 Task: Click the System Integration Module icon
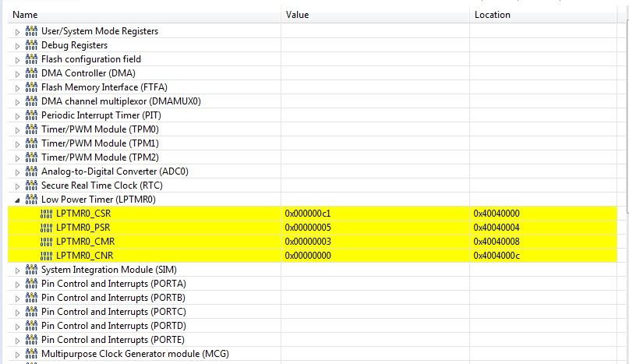coord(31,270)
